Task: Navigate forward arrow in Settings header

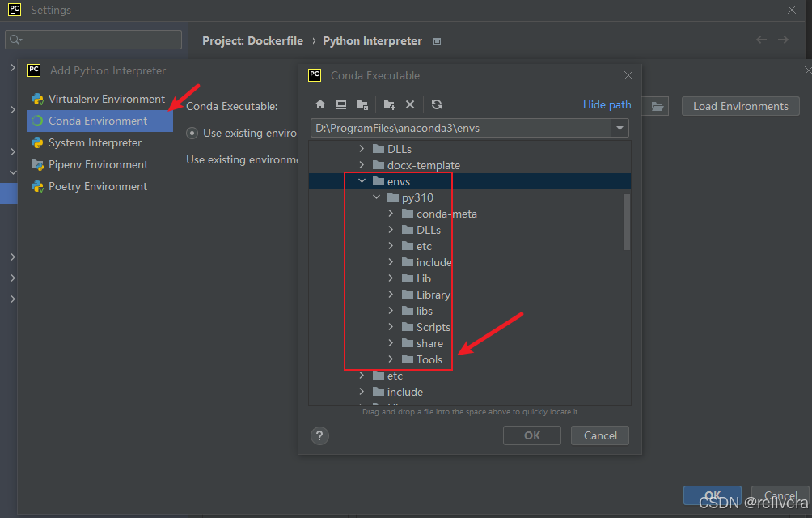Action: pyautogui.click(x=783, y=40)
